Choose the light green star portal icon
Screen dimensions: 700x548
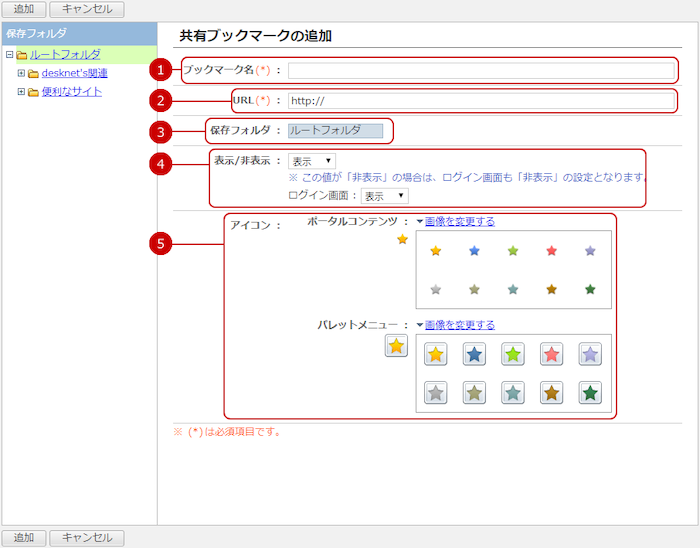pos(513,251)
